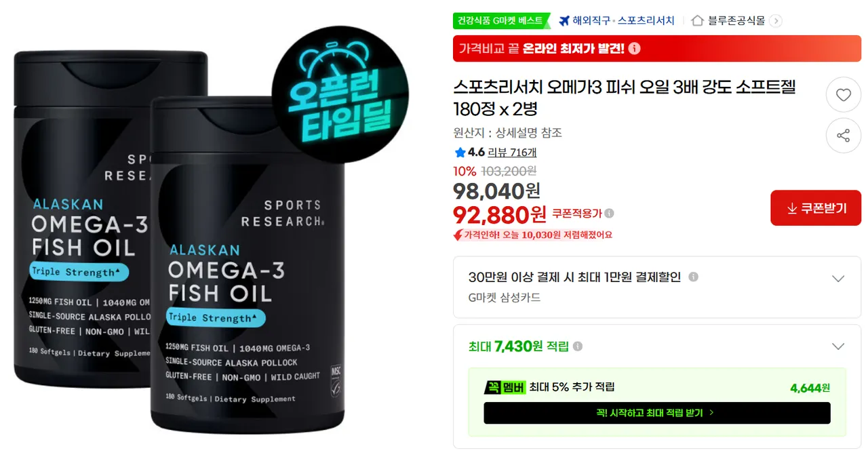Image resolution: width=868 pixels, height=455 pixels.
Task: Open arrow next to 블루존공식몰
Action: 776,21
